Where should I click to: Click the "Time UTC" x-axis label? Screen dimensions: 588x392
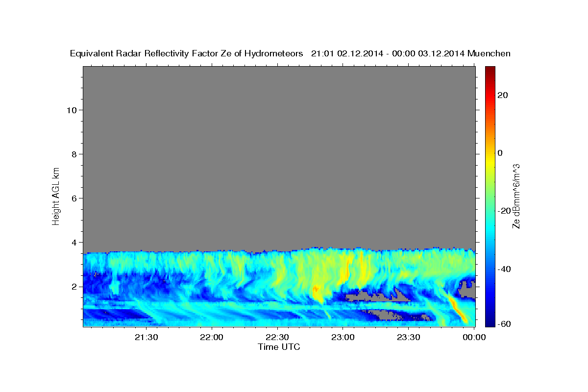tap(279, 347)
